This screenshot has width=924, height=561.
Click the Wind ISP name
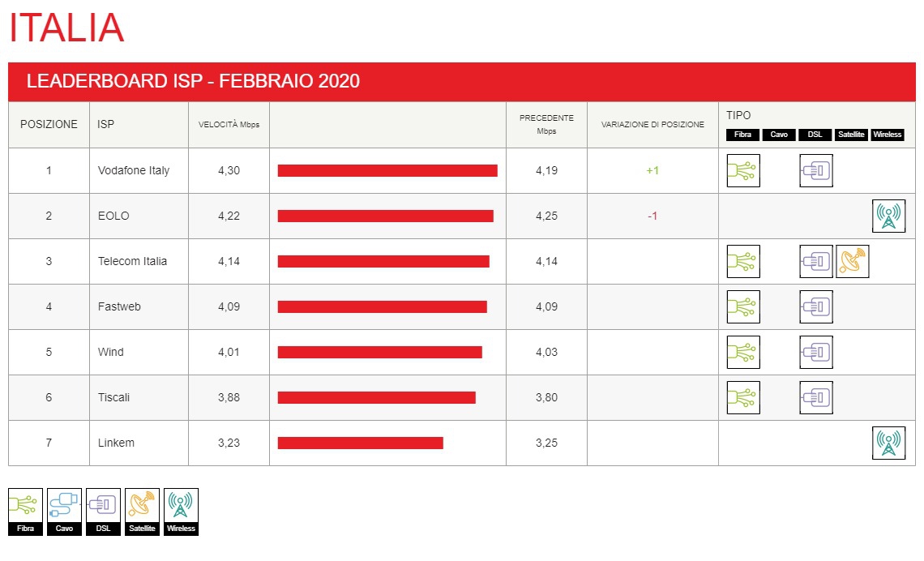[x=111, y=352]
